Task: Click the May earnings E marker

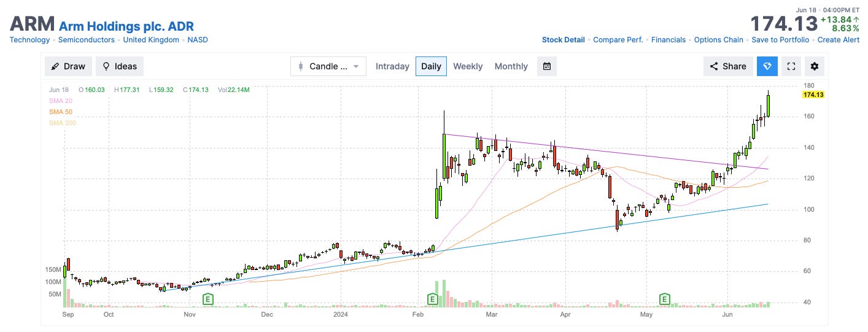Action: pyautogui.click(x=664, y=299)
